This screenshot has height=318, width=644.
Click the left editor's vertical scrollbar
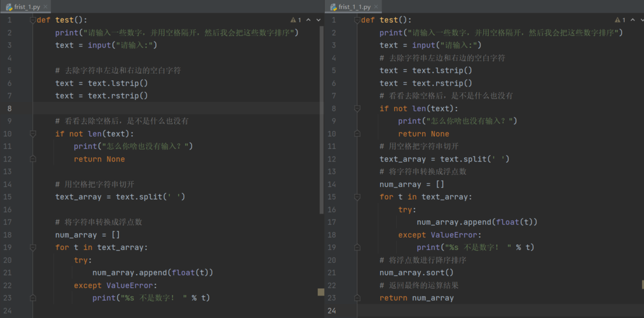[321, 95]
